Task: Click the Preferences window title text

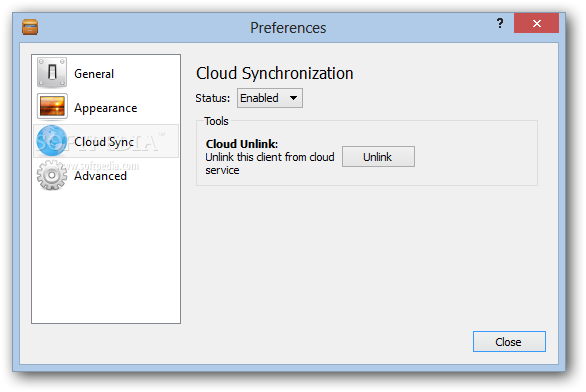Action: (288, 28)
